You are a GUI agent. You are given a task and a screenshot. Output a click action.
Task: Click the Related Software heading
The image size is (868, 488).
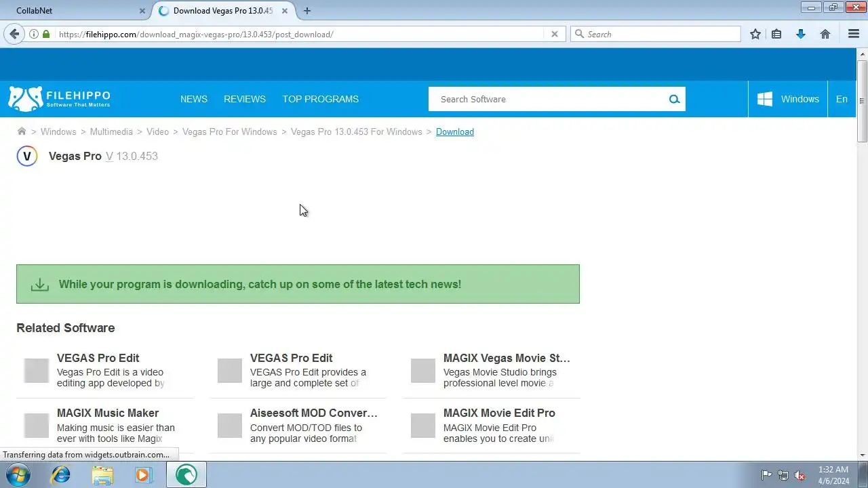tap(66, 328)
